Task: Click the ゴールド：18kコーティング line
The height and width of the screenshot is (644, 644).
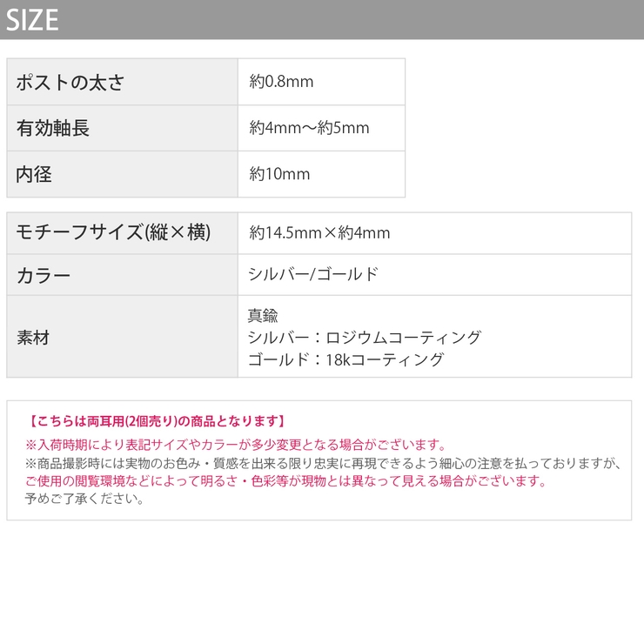Action: tap(345, 359)
